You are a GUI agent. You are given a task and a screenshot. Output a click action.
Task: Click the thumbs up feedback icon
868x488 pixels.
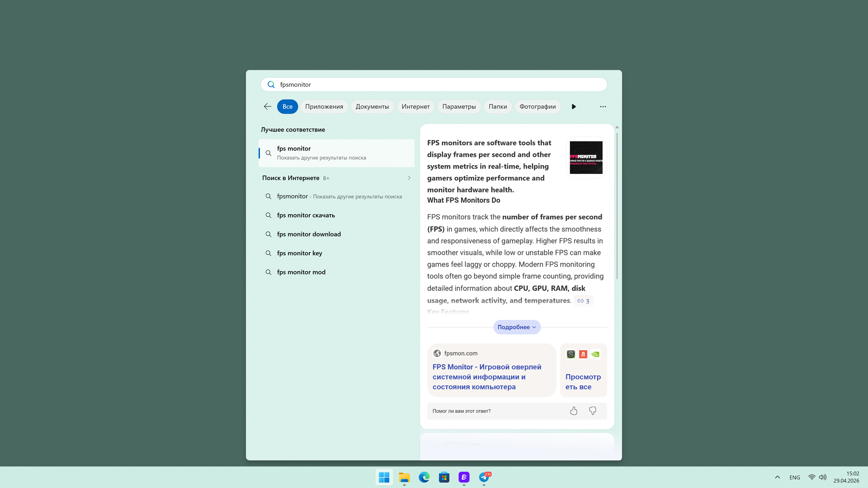point(574,411)
